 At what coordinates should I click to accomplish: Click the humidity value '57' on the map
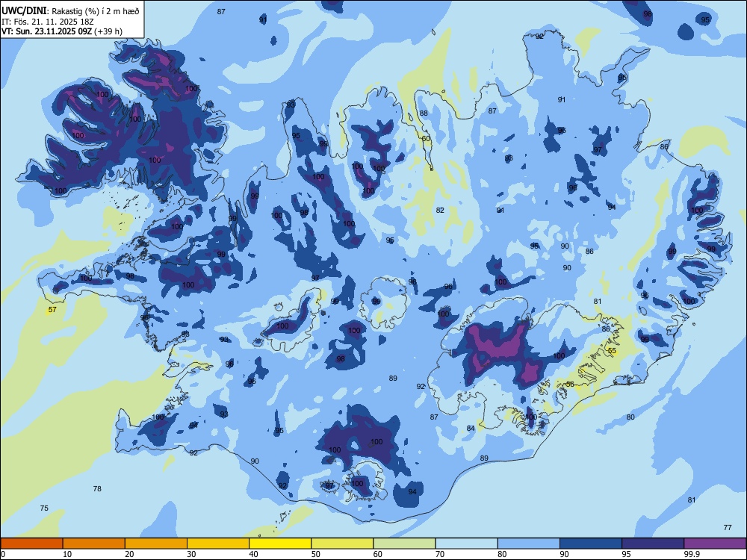pos(52,310)
